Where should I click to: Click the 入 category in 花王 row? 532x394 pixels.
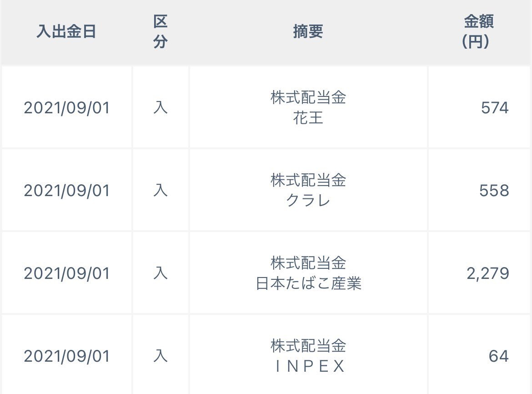pyautogui.click(x=161, y=108)
